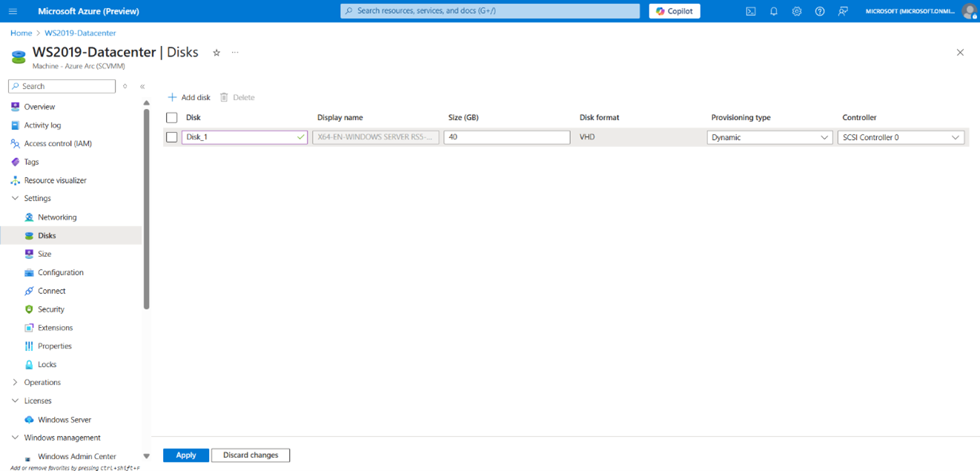Focus the Disk_1 name field
The width and height of the screenshot is (980, 471).
point(245,137)
